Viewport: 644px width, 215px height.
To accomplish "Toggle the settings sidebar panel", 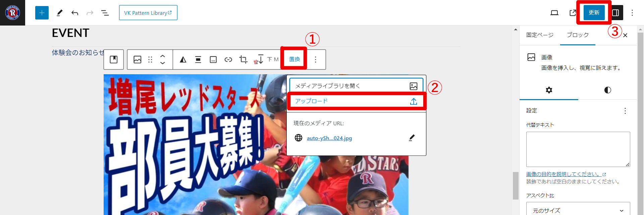I will coord(615,13).
